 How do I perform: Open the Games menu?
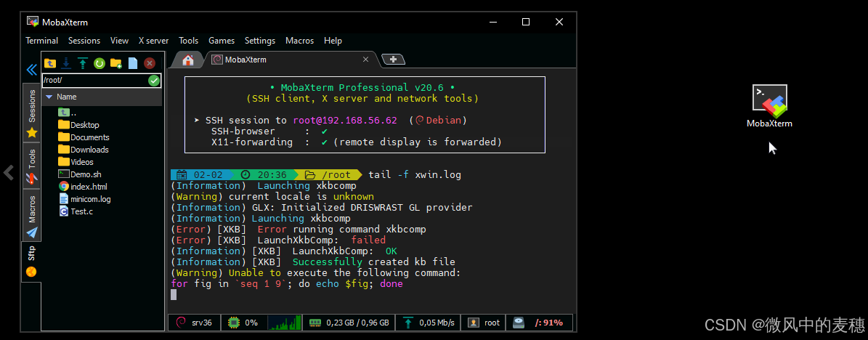tap(222, 41)
